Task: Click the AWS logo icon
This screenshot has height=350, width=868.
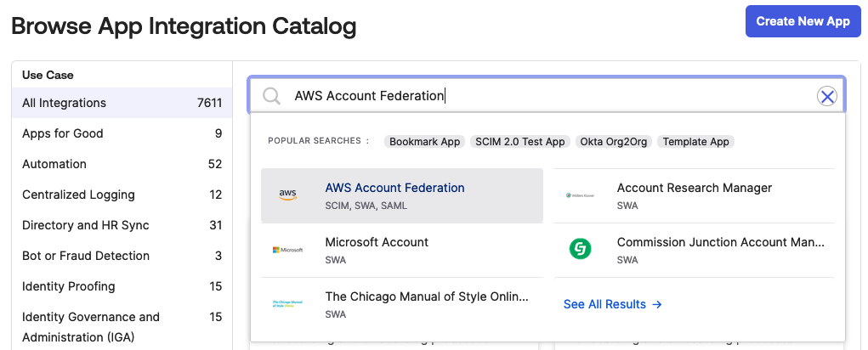Action: [288, 195]
